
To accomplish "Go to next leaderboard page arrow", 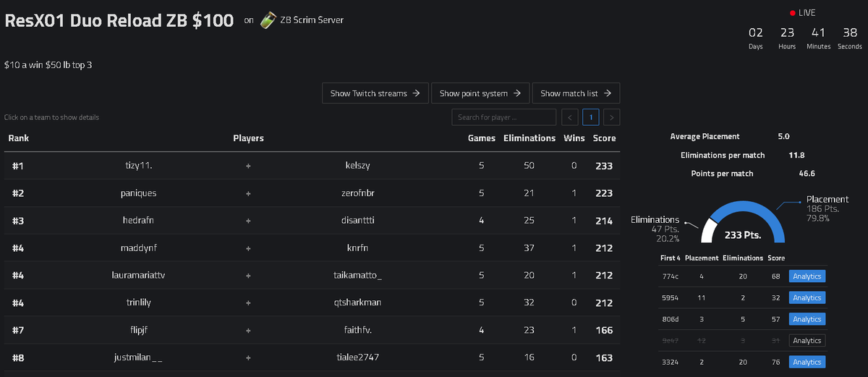I will point(612,117).
